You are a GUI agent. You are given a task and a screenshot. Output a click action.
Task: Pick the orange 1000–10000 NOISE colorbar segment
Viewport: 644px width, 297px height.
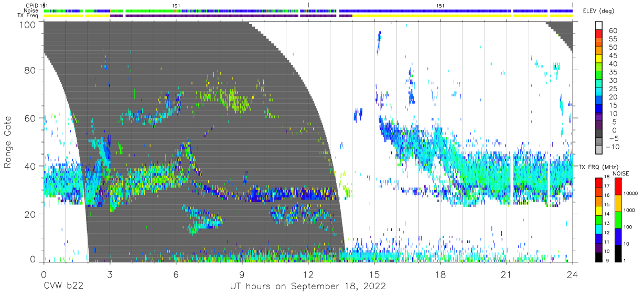(x=618, y=203)
